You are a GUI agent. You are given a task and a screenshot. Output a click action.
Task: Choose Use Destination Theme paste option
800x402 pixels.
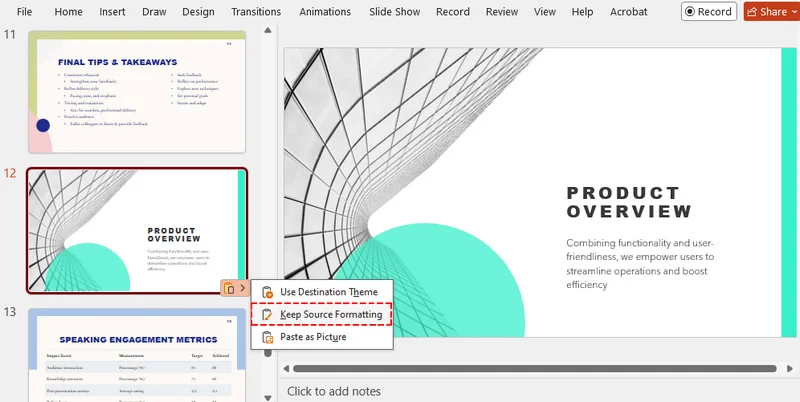(x=321, y=292)
